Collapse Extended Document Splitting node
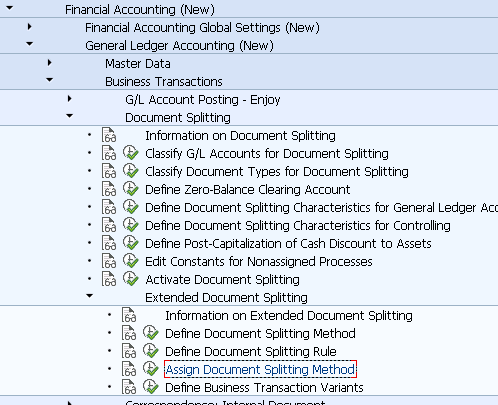This screenshot has height=405, width=498. (89, 296)
